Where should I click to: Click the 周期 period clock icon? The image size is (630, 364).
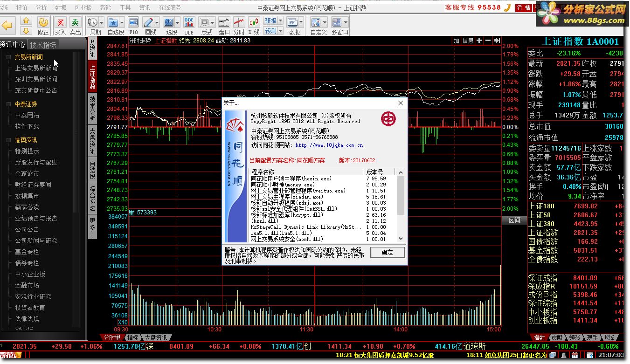click(93, 22)
